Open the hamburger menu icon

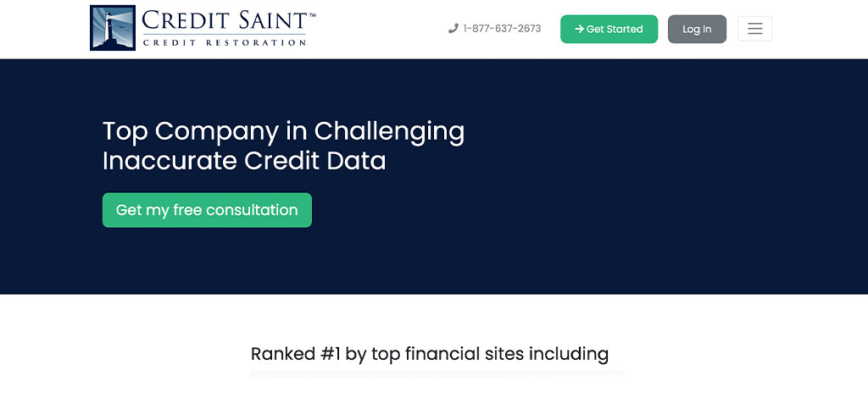[754, 29]
